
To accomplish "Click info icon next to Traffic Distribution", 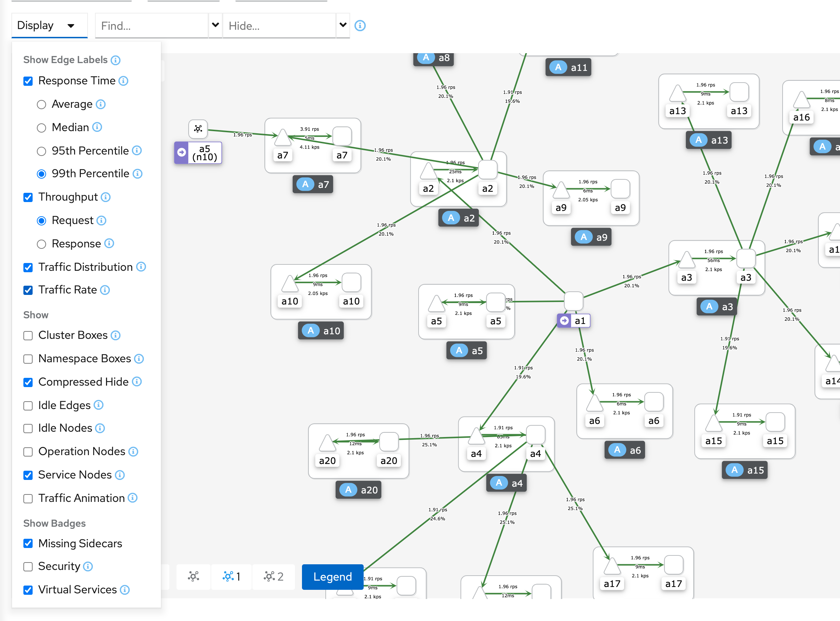I will tap(141, 267).
